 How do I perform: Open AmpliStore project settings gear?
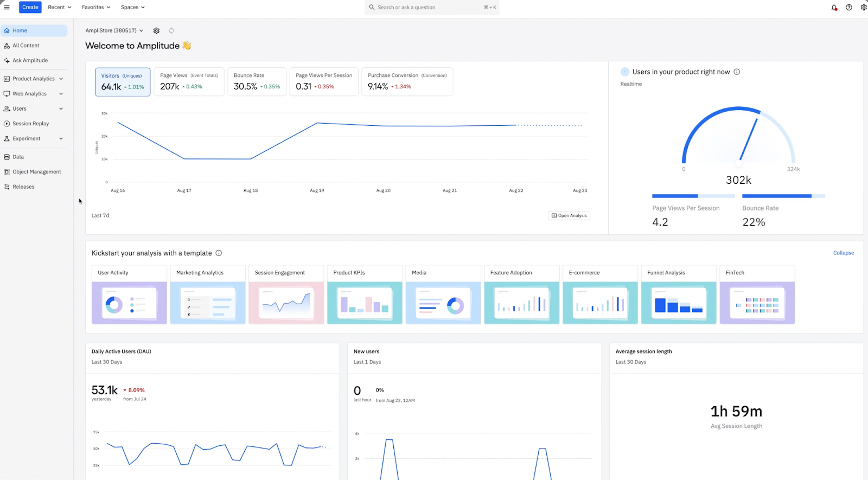(x=156, y=31)
